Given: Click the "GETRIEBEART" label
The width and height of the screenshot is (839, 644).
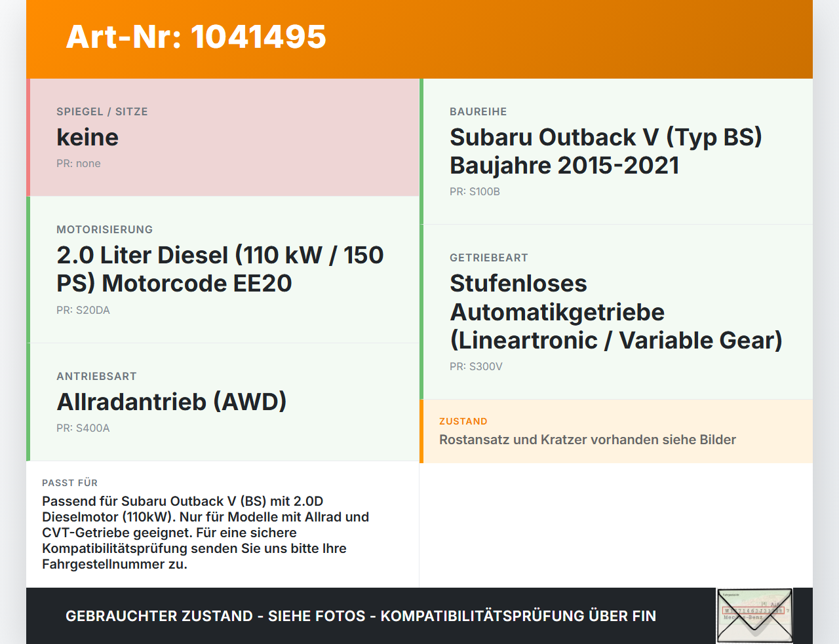Looking at the screenshot, I should (x=489, y=258).
